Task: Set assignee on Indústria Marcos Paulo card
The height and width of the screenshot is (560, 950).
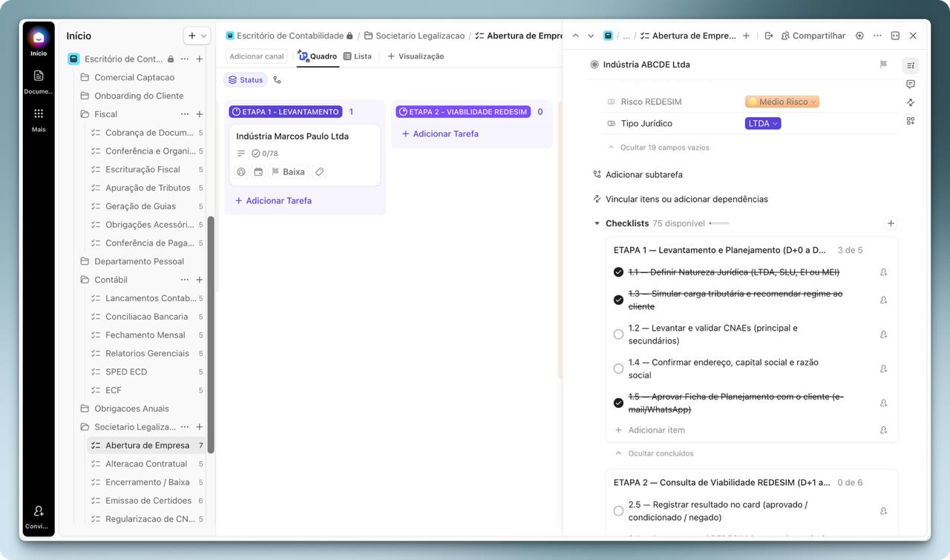Action: coord(241,172)
